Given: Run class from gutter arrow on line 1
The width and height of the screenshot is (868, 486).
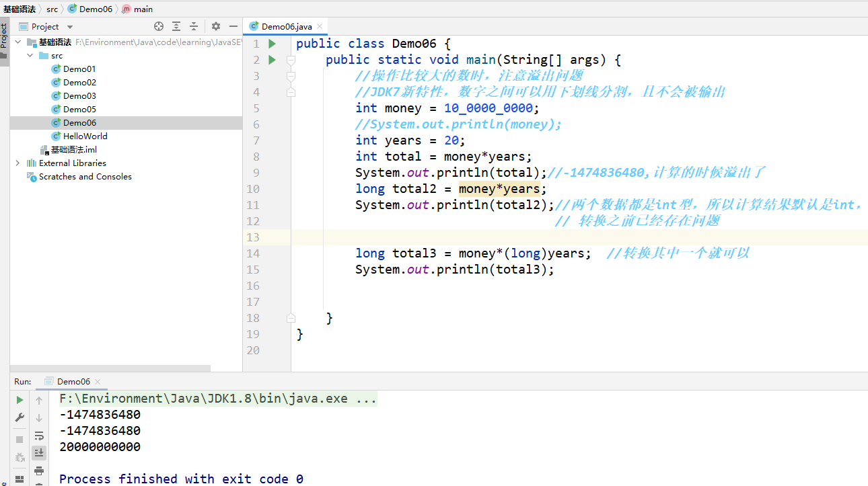Looking at the screenshot, I should [272, 44].
